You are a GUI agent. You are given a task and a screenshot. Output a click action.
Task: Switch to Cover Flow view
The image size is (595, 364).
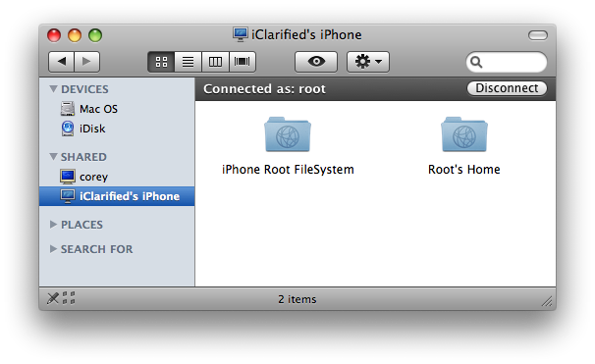[x=243, y=62]
